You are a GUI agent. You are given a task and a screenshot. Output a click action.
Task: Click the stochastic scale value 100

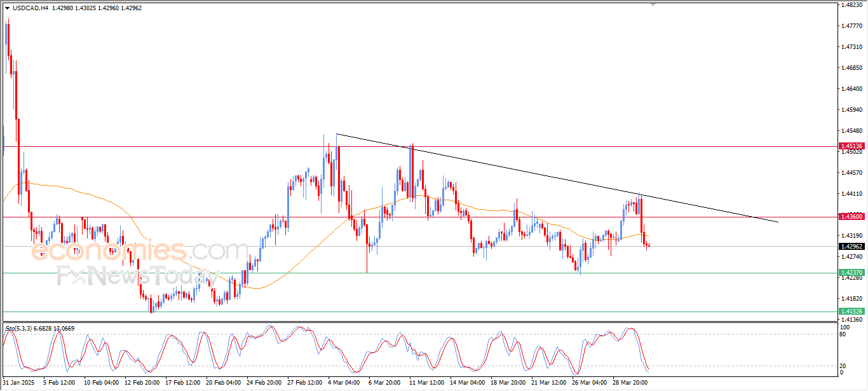(845, 327)
